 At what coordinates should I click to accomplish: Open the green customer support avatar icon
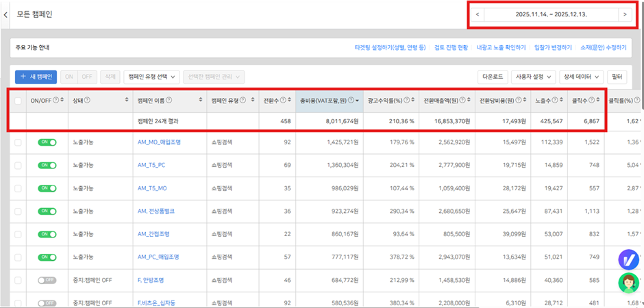pos(628,282)
